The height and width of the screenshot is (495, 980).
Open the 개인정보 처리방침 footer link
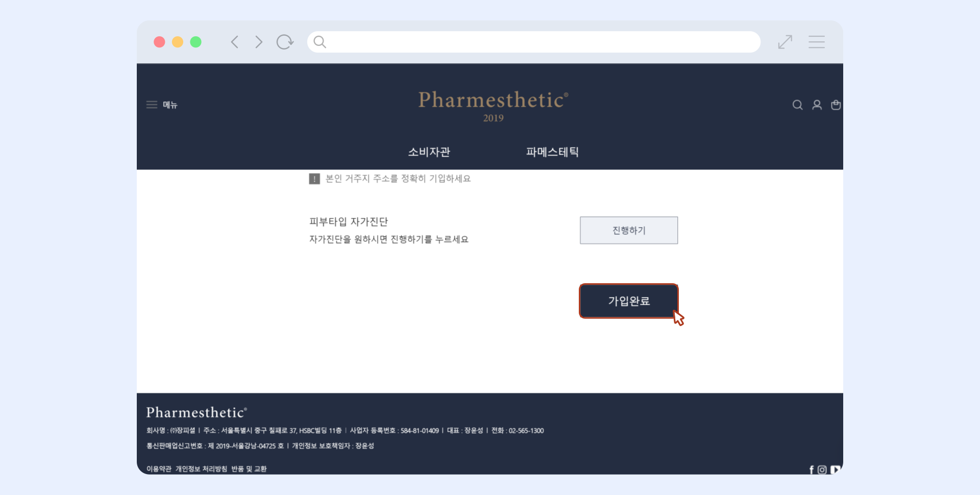[201, 469]
